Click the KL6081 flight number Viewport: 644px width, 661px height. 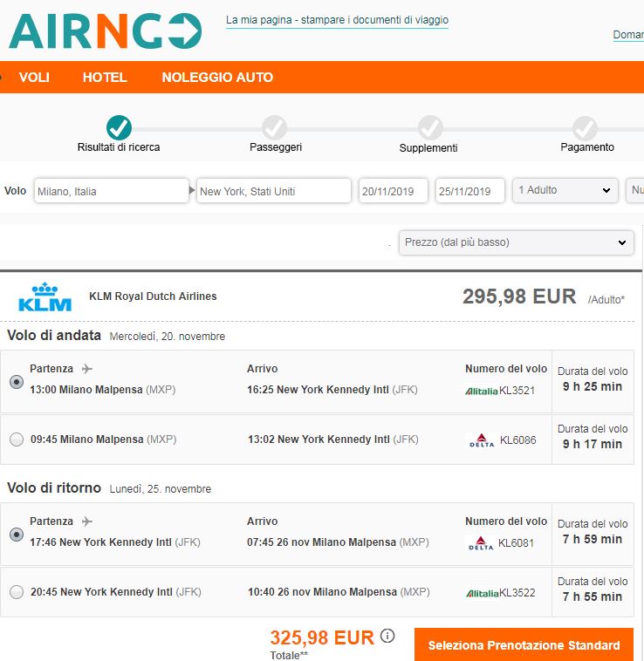[x=517, y=543]
